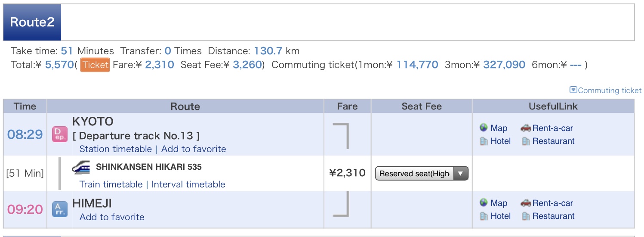Click the globe Map icon in the Kyoto row
Viewport: 644px width, 237px height.
click(x=484, y=128)
